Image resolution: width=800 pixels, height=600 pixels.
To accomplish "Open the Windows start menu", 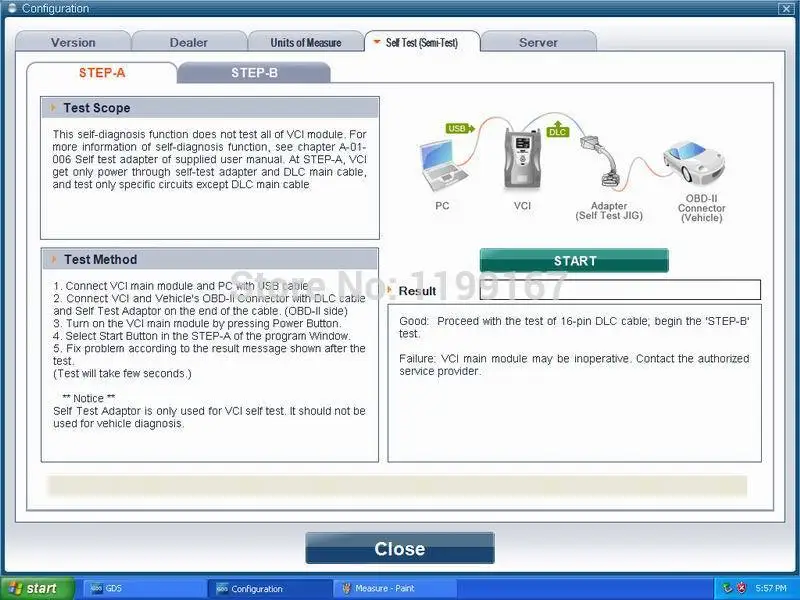I will click(37, 588).
